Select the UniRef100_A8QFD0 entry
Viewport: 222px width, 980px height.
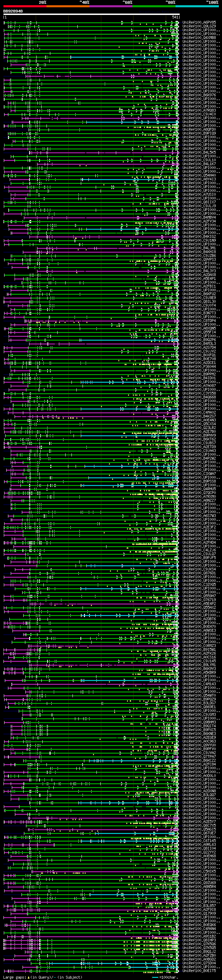click(x=199, y=129)
